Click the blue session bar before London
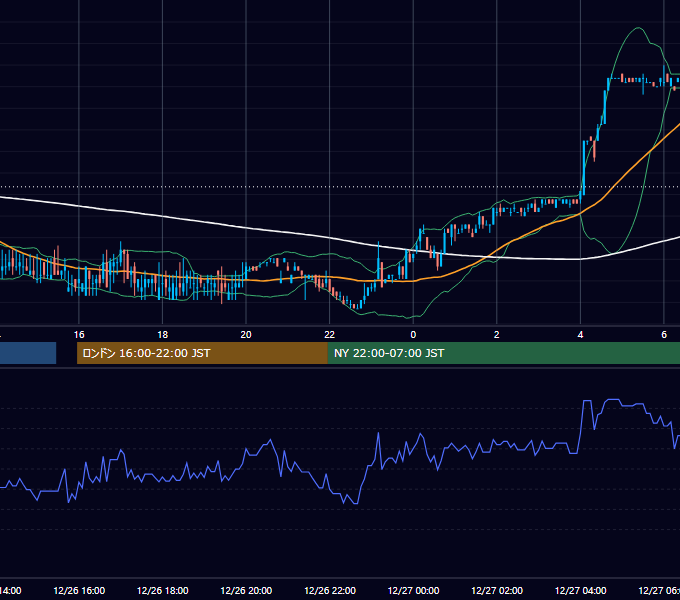 pyautogui.click(x=28, y=353)
